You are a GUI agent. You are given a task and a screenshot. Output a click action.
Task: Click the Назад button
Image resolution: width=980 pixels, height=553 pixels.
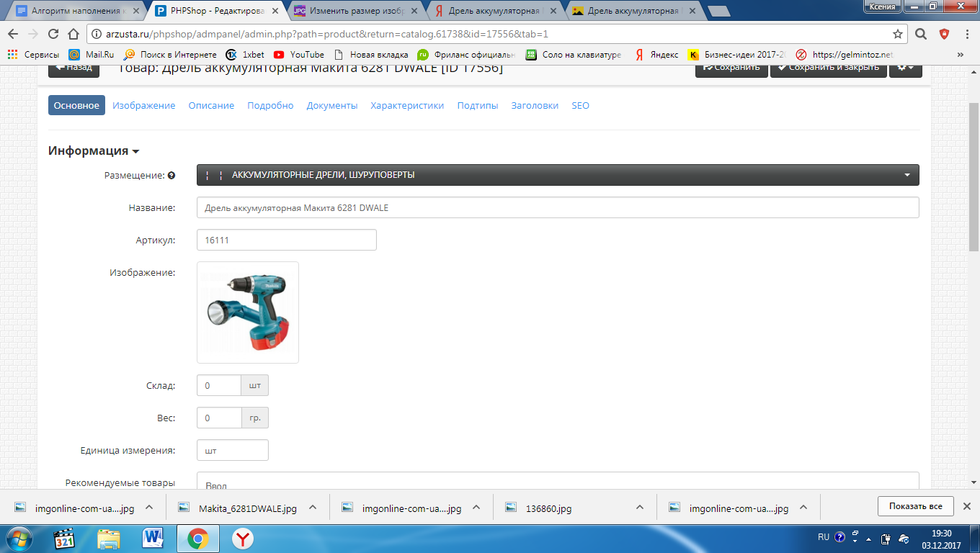pyautogui.click(x=73, y=68)
